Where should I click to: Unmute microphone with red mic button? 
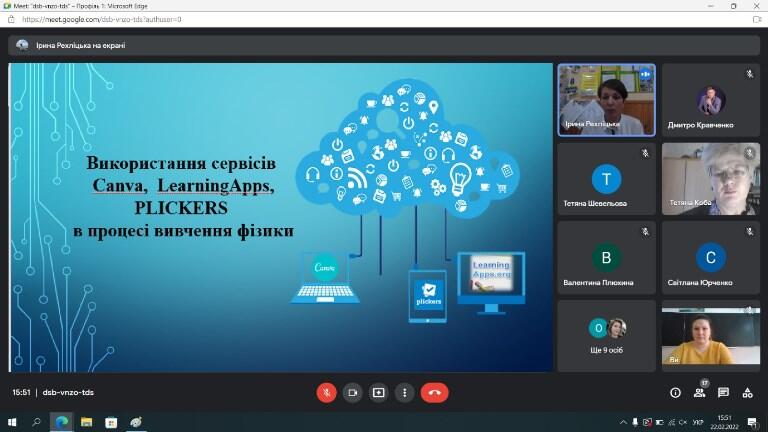(x=326, y=392)
